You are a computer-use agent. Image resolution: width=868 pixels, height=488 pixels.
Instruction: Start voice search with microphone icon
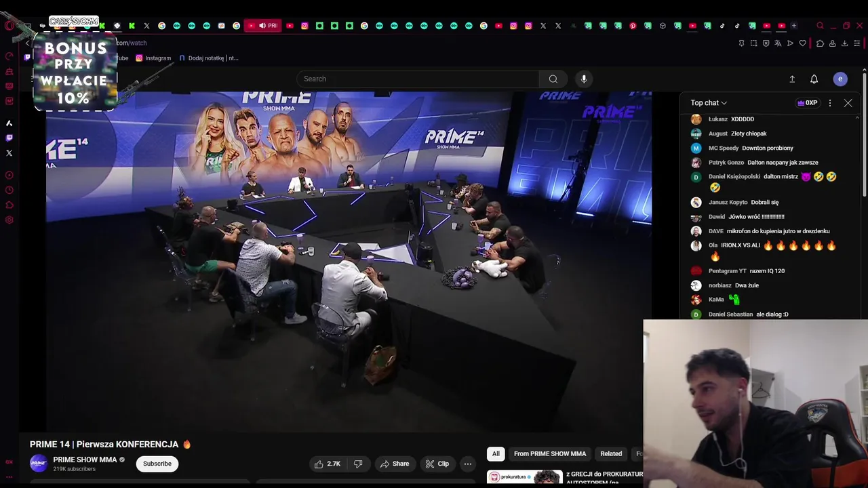pyautogui.click(x=584, y=79)
